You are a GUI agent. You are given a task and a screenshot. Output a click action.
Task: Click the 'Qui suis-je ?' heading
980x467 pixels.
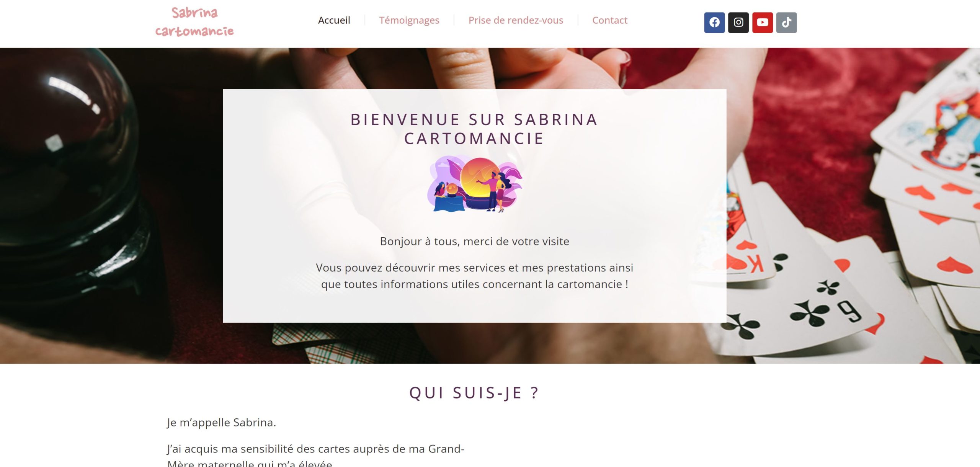[x=474, y=393]
